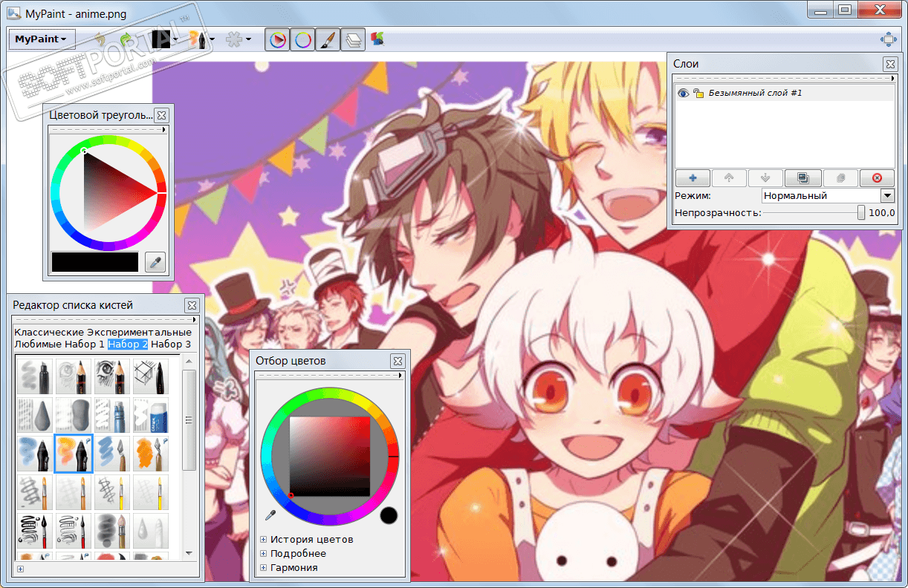This screenshot has width=908, height=588.
Task: Move layer up with up-arrow button
Action: point(729,178)
